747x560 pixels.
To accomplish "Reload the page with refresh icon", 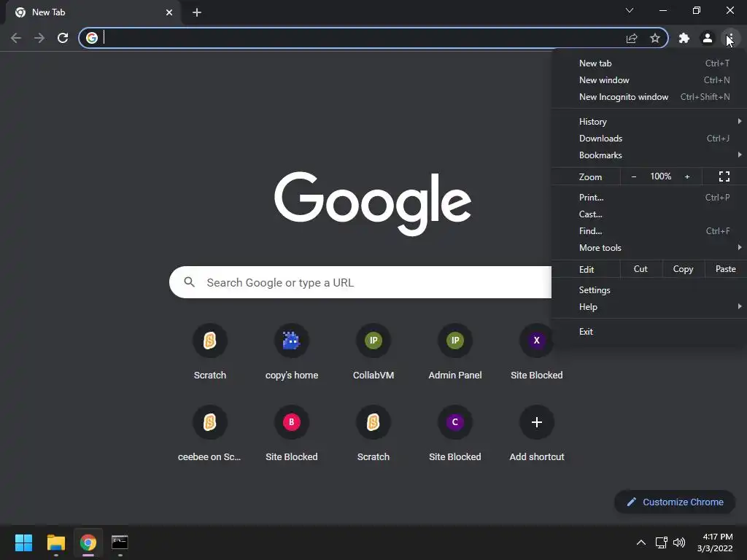I will coord(63,38).
